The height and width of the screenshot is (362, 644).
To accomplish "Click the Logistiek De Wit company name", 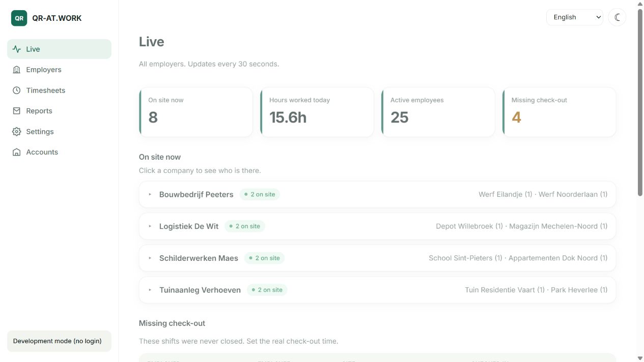I will click(x=189, y=226).
